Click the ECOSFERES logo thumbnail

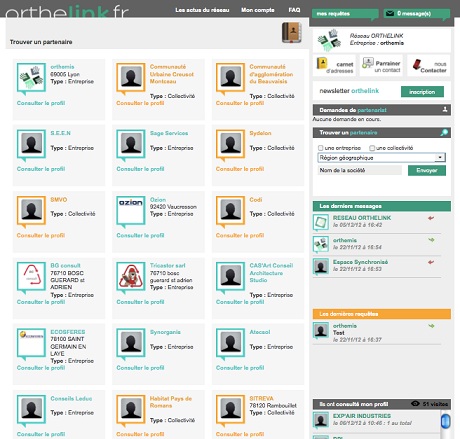pos(31,343)
